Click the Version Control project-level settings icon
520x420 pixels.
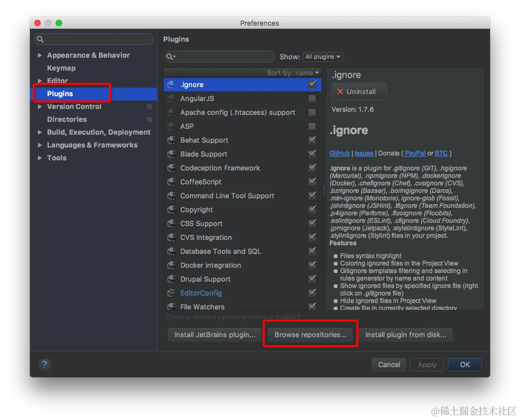click(x=150, y=107)
